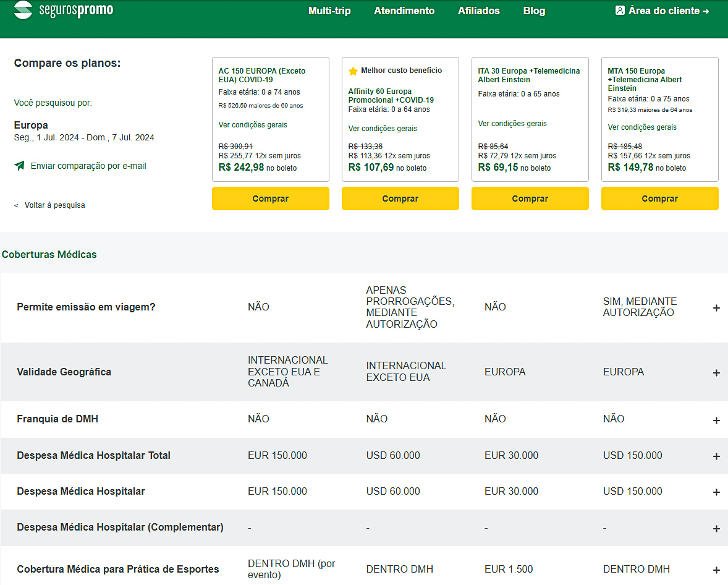728x585 pixels.
Task: Expand the Validade Geográfica row
Action: [x=716, y=373]
